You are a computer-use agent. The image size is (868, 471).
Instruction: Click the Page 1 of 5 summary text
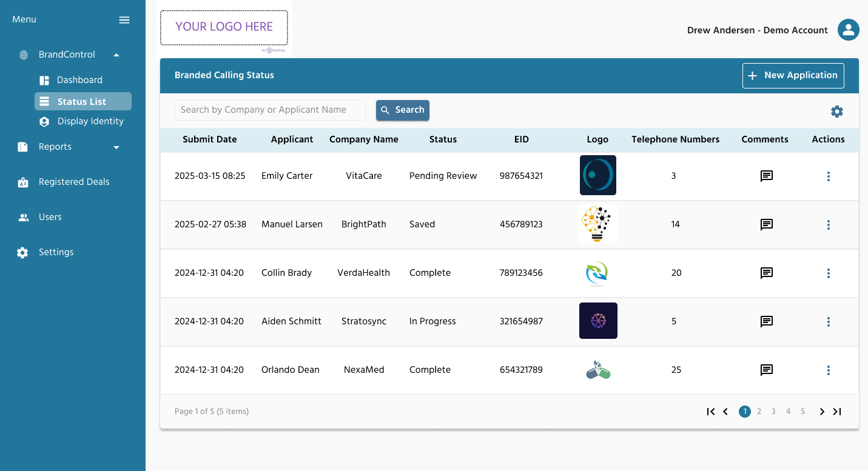pyautogui.click(x=212, y=412)
